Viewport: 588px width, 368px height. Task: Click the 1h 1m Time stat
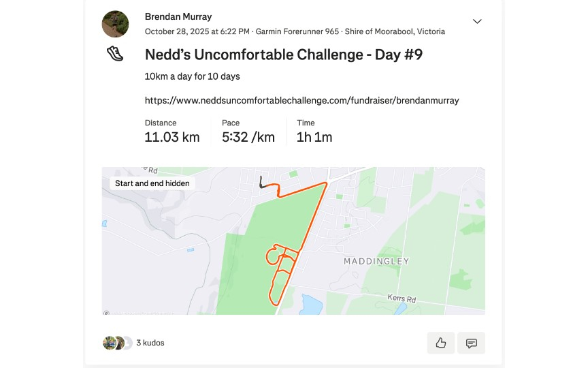pos(314,137)
